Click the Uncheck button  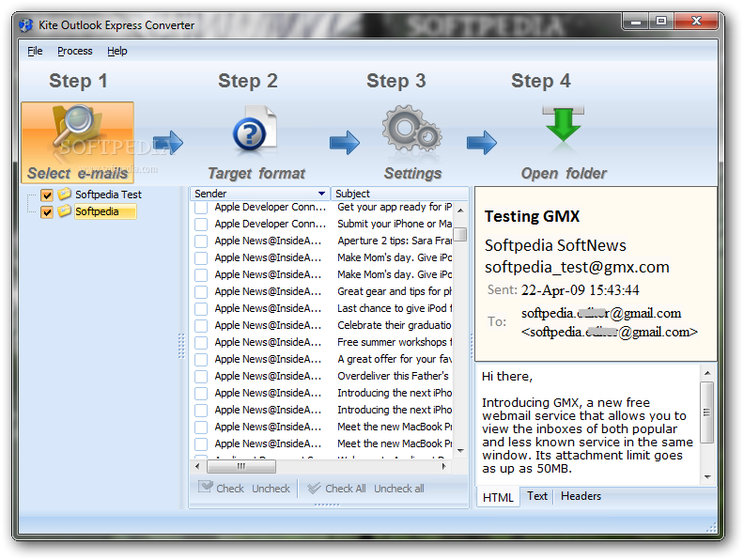coord(271,489)
